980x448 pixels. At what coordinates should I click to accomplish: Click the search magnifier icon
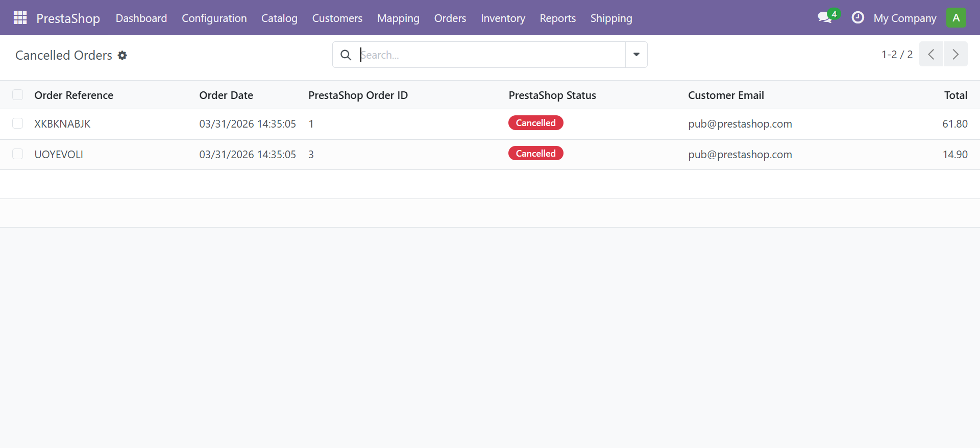point(346,55)
